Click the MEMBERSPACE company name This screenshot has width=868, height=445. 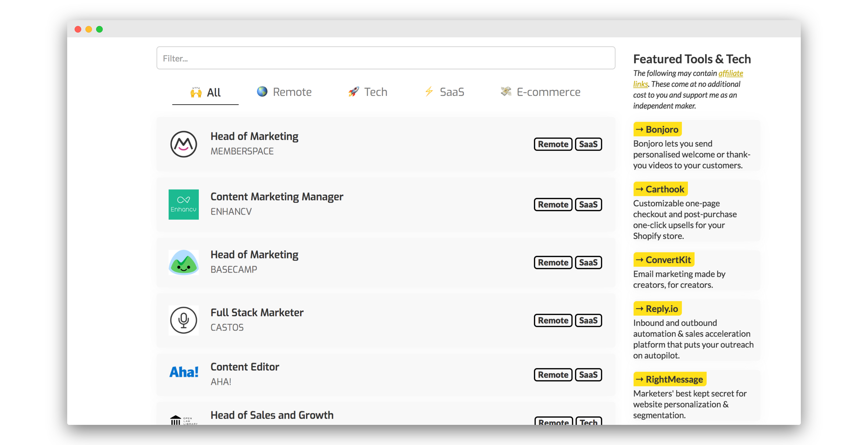[x=242, y=151]
